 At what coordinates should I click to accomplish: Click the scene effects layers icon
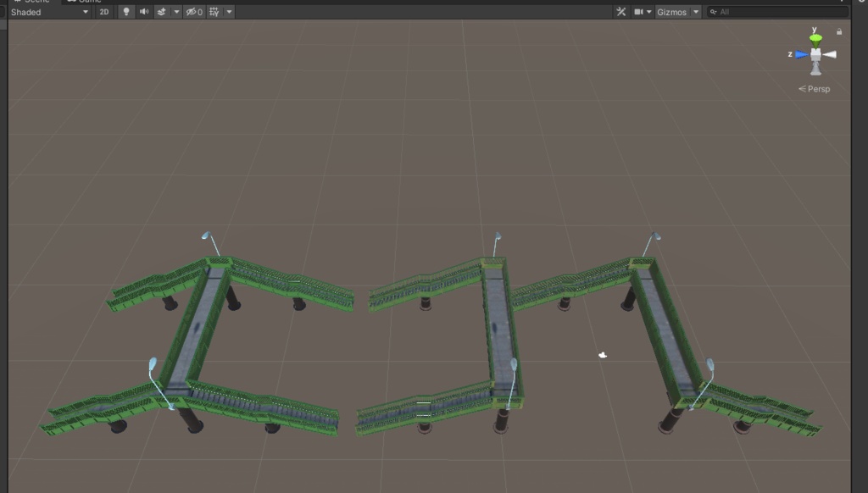162,12
